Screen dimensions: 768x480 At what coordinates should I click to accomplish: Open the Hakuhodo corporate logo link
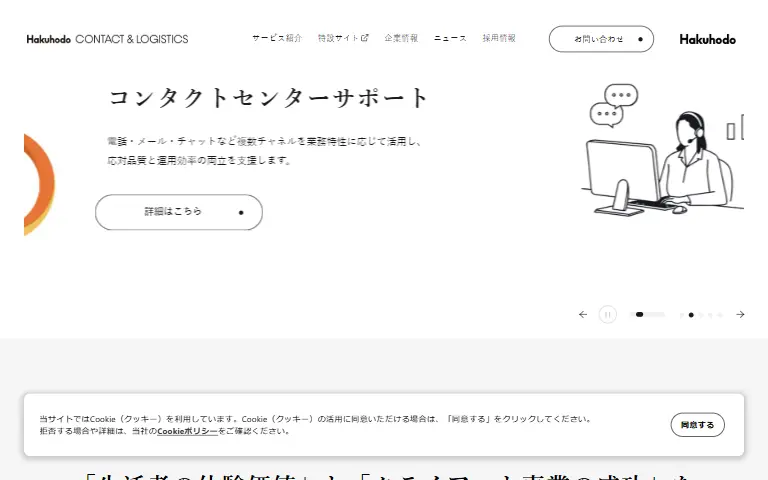coord(707,39)
